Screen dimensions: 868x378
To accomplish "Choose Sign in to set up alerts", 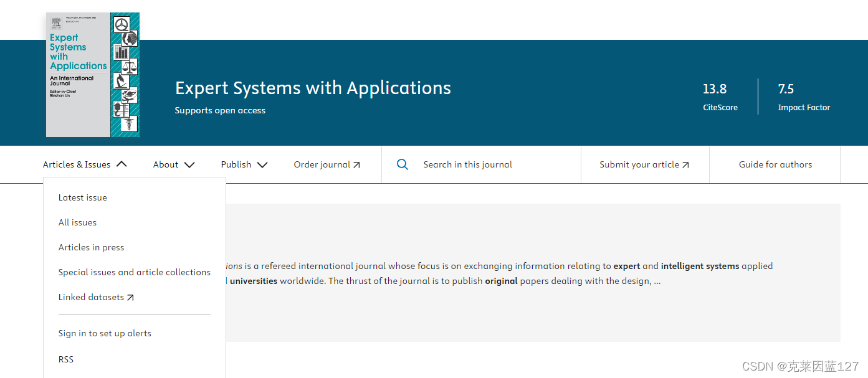I will click(105, 333).
